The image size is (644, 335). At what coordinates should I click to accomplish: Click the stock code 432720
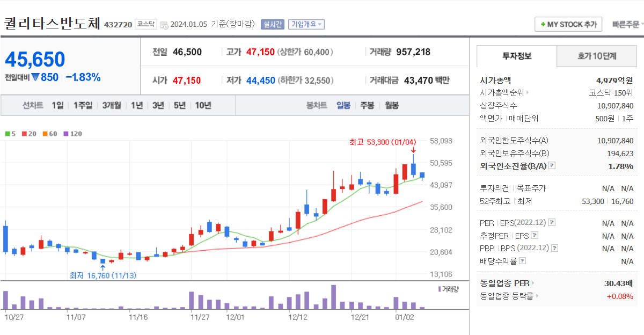point(118,25)
